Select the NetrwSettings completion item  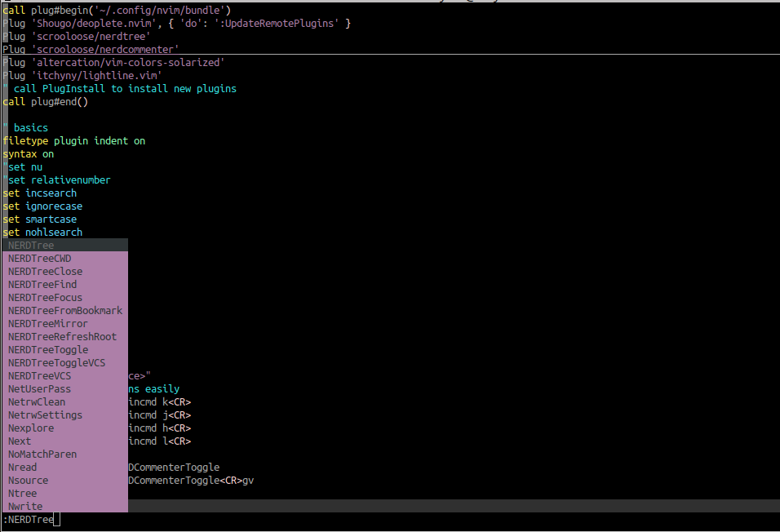(x=45, y=415)
